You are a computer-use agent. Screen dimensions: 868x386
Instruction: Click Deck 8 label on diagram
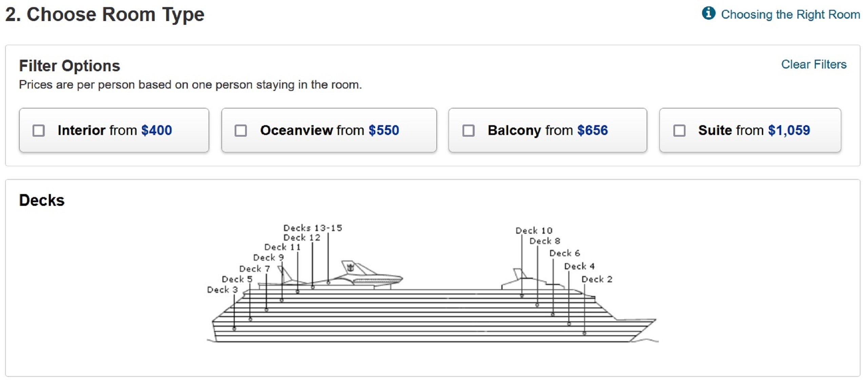tap(545, 241)
